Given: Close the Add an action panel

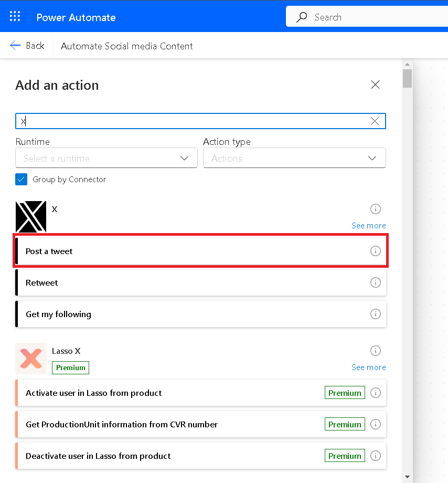Looking at the screenshot, I should tap(375, 85).
